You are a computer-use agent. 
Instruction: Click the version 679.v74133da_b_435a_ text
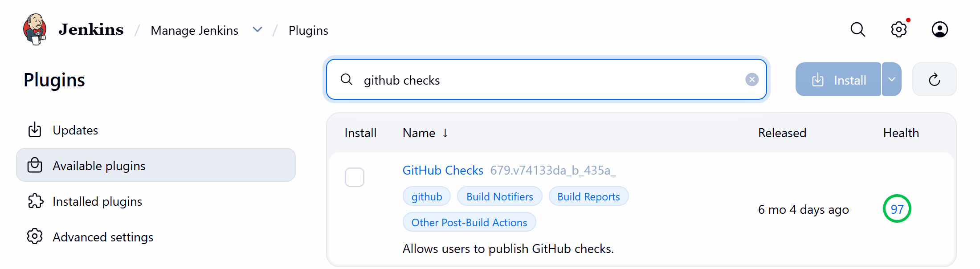point(553,170)
